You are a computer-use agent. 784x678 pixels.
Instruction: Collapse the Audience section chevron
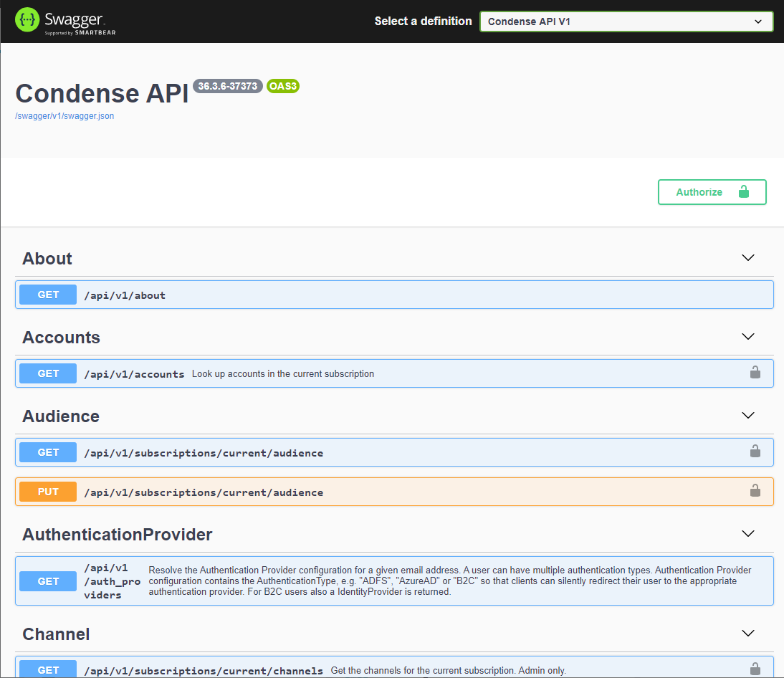coord(747,416)
